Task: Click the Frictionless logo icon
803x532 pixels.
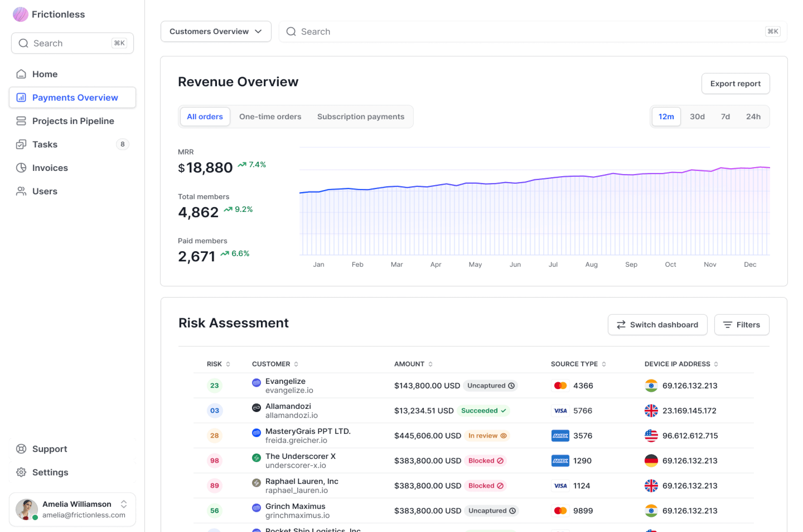Action: [x=20, y=14]
